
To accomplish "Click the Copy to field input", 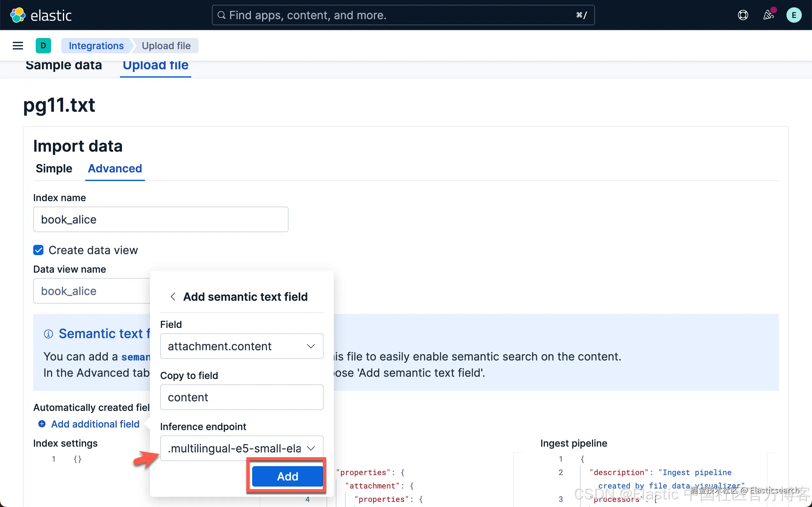I will [x=241, y=397].
